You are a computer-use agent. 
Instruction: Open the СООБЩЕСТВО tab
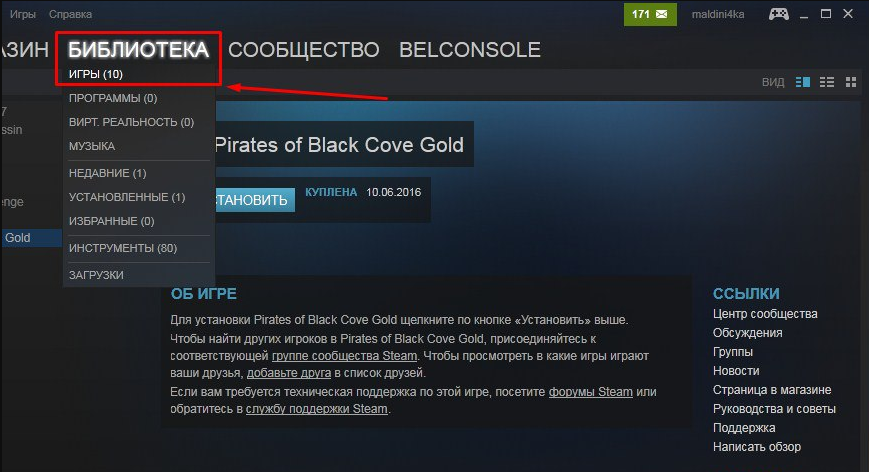point(304,50)
